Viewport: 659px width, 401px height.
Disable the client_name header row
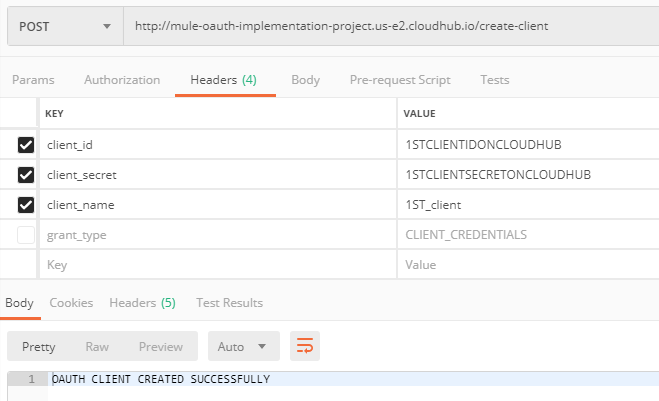(x=26, y=205)
